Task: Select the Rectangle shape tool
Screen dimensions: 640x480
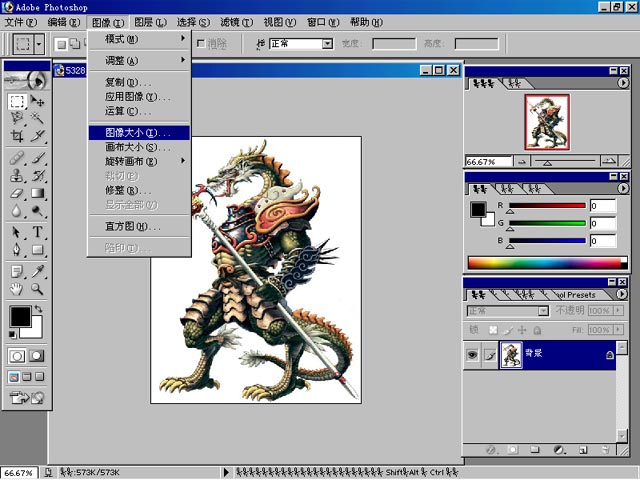Action: 37,249
